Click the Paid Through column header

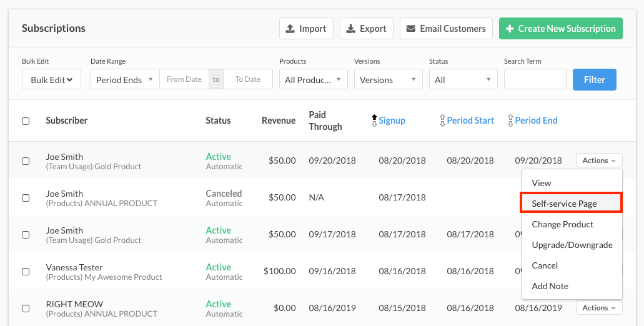(325, 121)
